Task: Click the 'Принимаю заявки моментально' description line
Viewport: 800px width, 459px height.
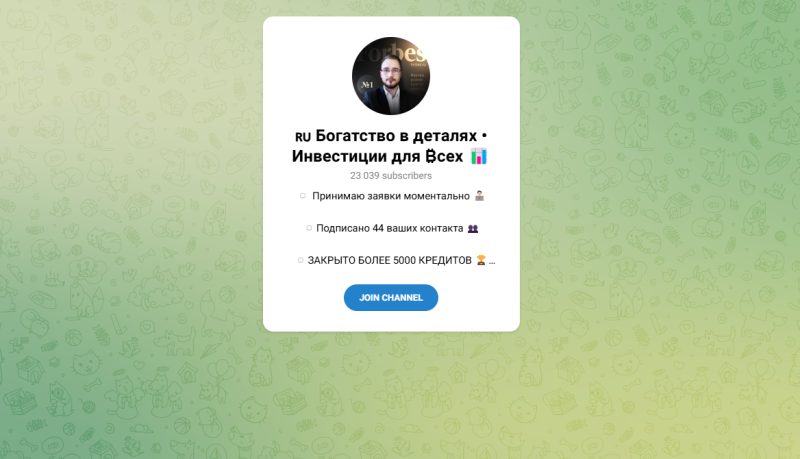Action: pyautogui.click(x=391, y=196)
